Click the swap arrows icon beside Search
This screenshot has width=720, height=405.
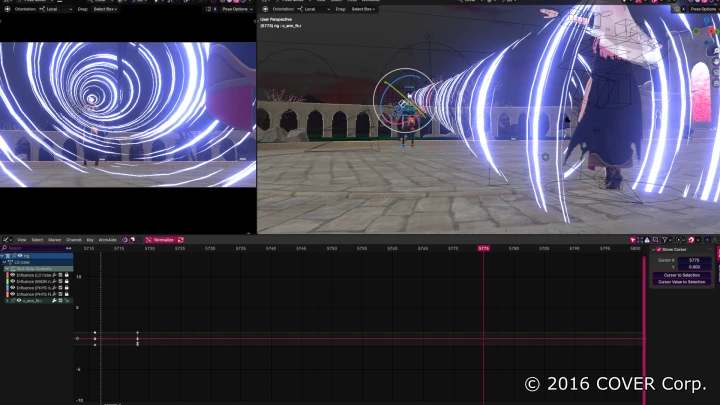[68, 248]
